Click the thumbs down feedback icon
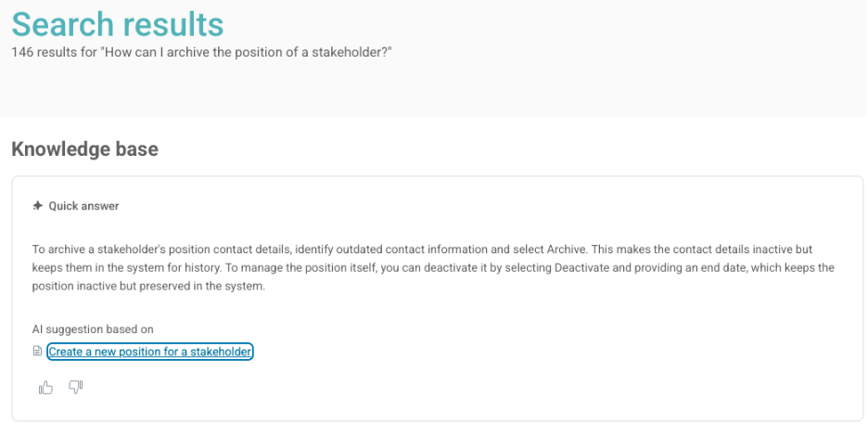This screenshot has height=424, width=868. click(x=76, y=387)
